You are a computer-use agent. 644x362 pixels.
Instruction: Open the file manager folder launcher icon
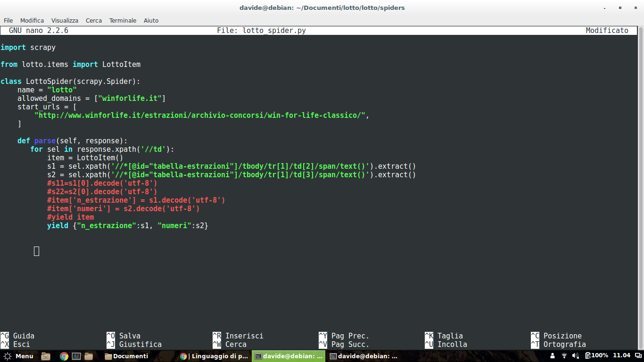(88, 356)
